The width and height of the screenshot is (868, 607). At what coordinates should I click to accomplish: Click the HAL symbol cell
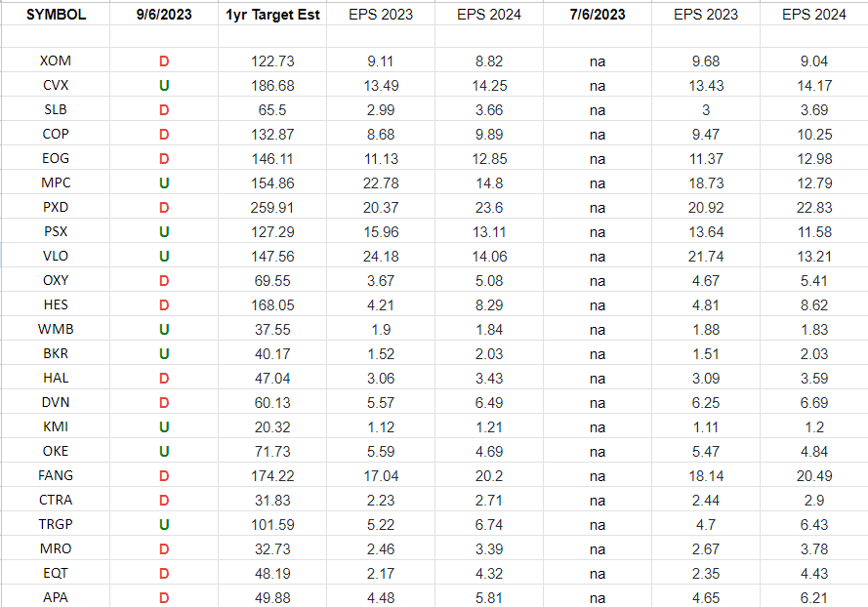point(56,378)
